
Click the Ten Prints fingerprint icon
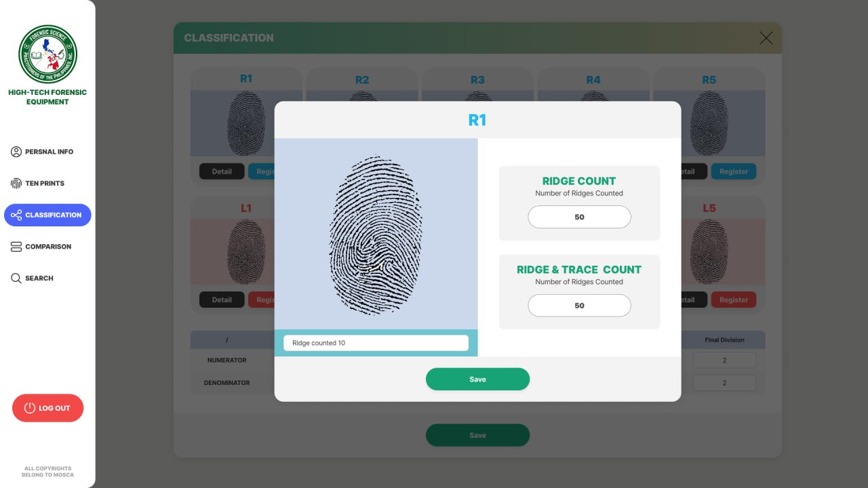[16, 183]
